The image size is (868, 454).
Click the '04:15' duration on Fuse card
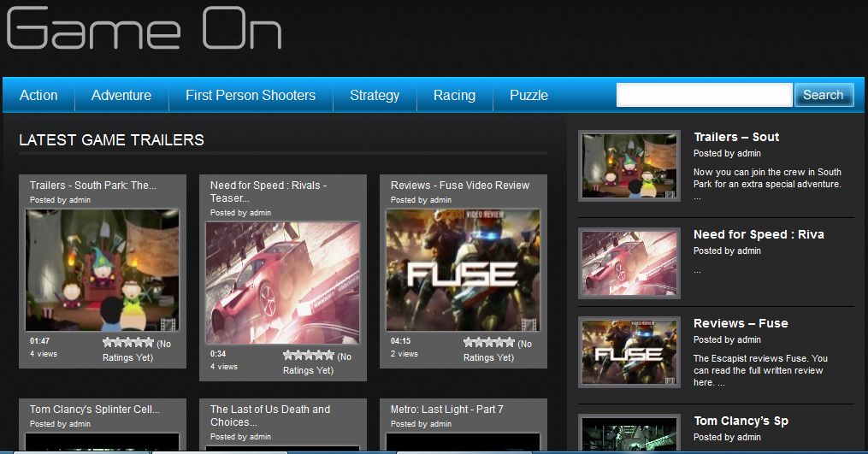tap(401, 341)
